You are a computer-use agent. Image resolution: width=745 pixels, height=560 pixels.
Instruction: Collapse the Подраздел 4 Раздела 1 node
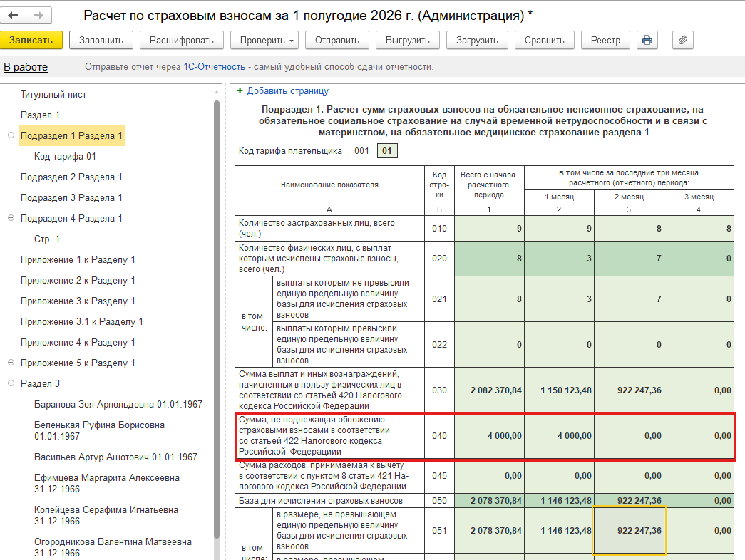[11, 218]
